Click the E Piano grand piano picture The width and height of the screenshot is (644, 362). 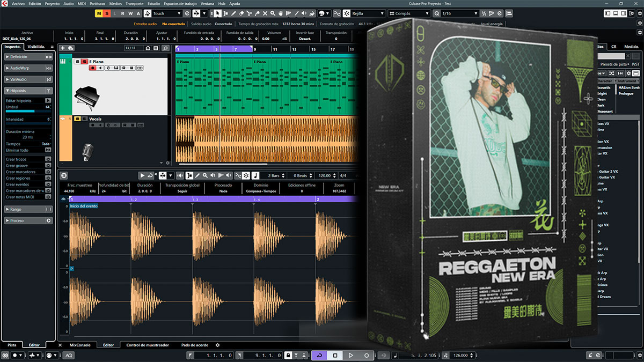click(87, 98)
